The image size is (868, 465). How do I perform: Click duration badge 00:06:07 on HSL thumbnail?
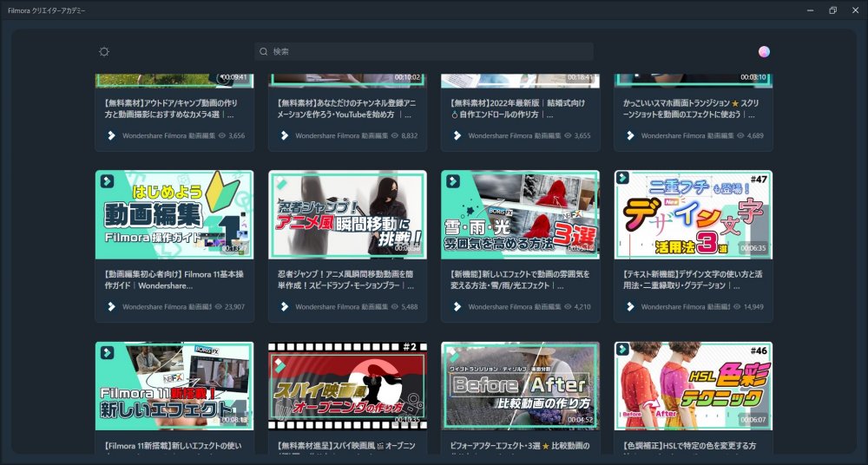(753, 420)
